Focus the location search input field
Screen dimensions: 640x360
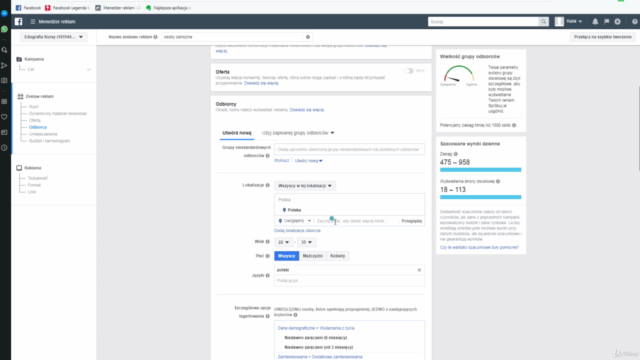click(x=356, y=221)
